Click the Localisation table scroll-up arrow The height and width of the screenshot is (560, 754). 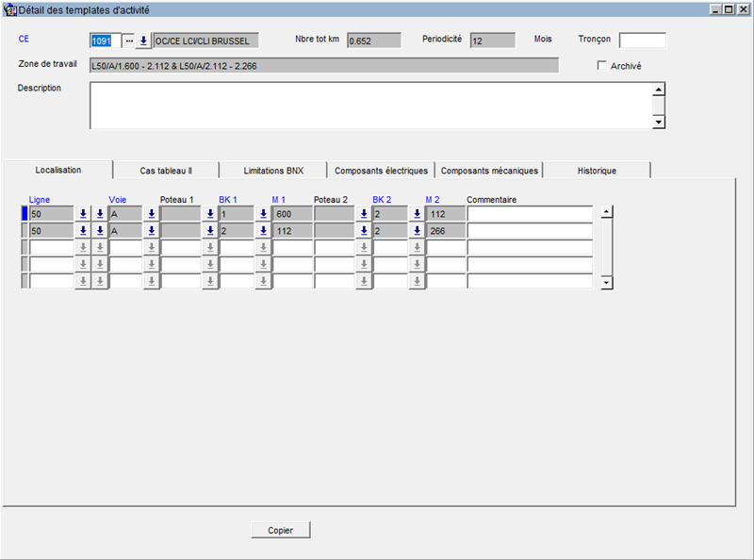point(607,212)
